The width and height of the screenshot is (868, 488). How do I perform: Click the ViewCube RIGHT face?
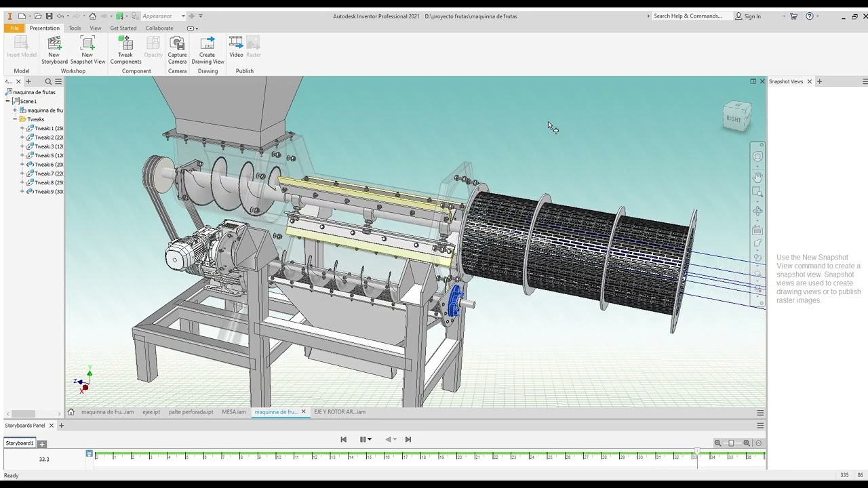(x=734, y=119)
